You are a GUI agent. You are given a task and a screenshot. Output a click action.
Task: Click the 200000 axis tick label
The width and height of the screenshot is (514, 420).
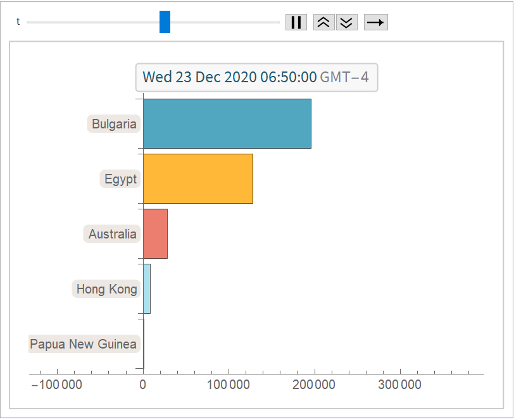(314, 385)
